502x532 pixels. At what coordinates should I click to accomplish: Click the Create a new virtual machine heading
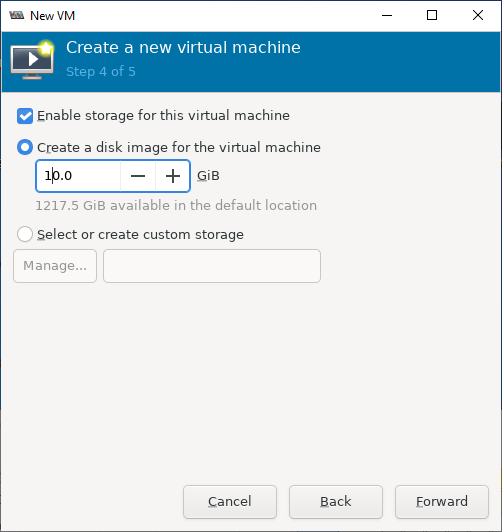(x=183, y=47)
